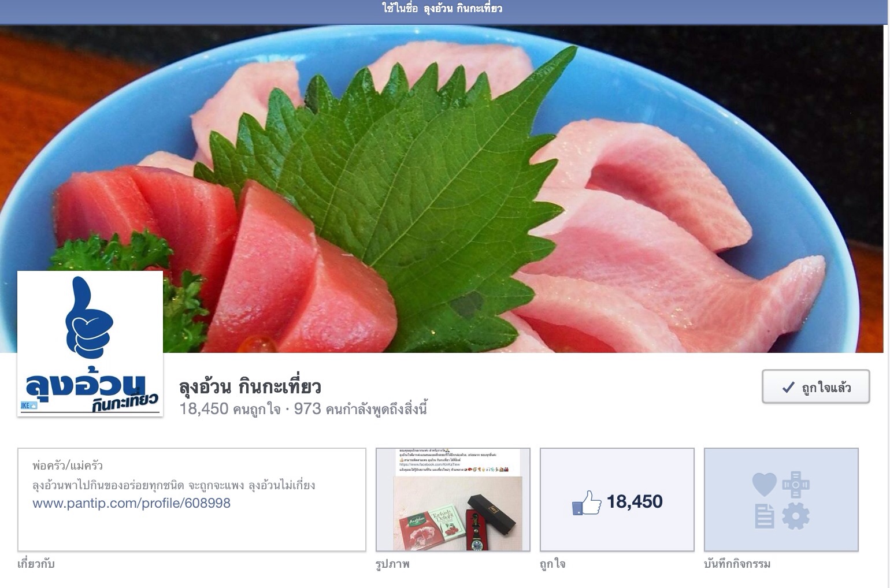Click the thumbs-up profile picture logo
Viewport: 890px width, 588px height.
point(90,344)
